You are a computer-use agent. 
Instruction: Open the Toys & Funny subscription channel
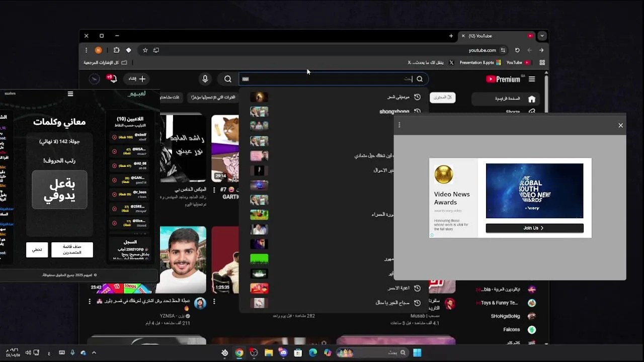point(506,303)
